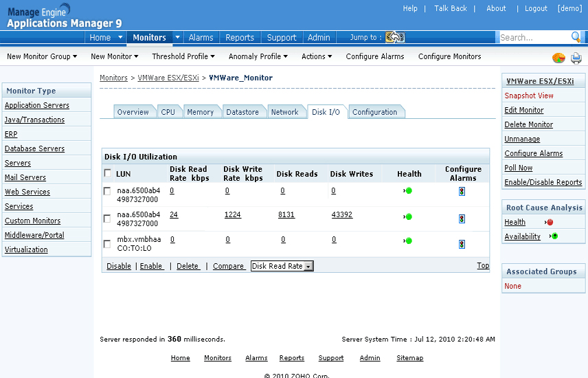Click the arrow next to Monitors tab
This screenshot has height=378, width=588.
click(x=177, y=37)
